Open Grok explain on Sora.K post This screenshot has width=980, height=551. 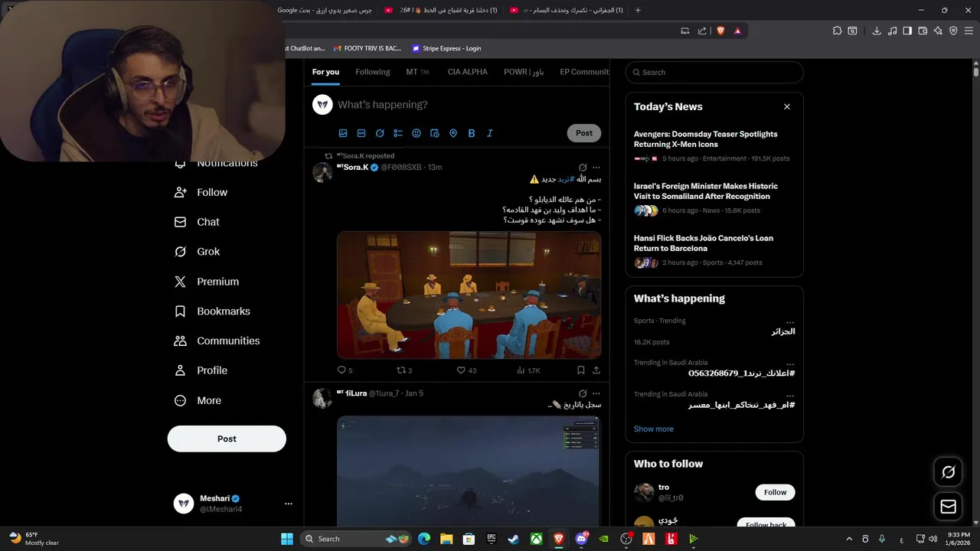583,168
